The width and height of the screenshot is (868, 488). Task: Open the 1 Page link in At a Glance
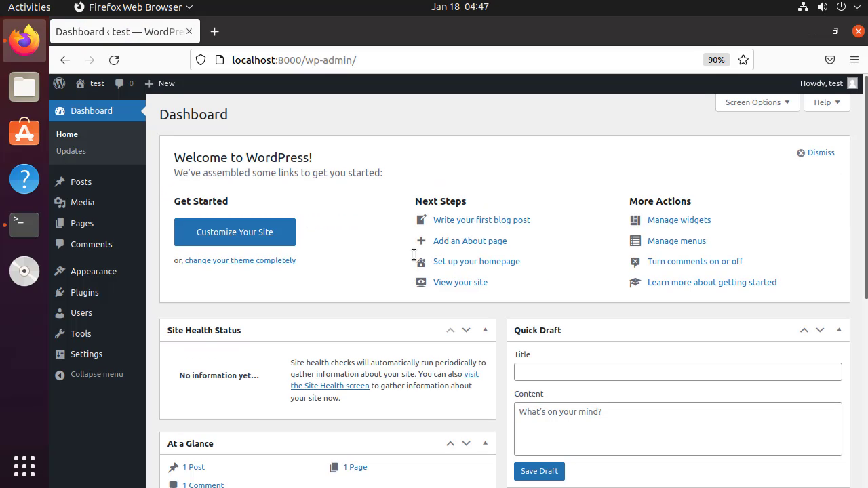(x=355, y=467)
